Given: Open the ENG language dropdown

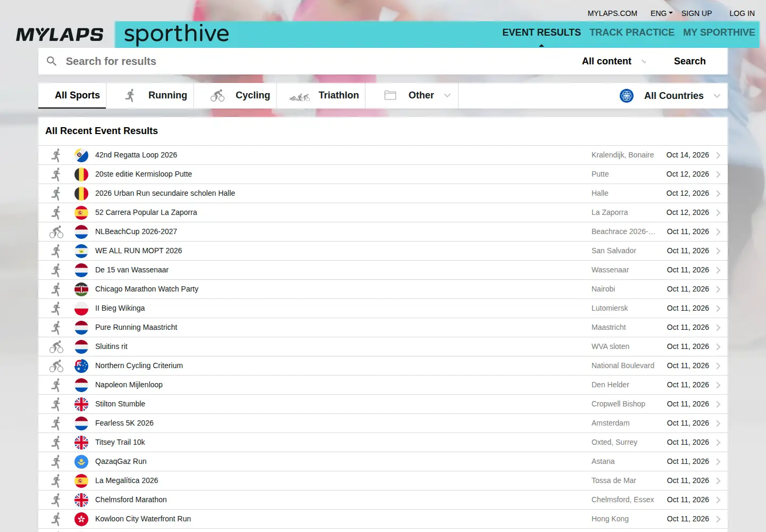Looking at the screenshot, I should [661, 13].
